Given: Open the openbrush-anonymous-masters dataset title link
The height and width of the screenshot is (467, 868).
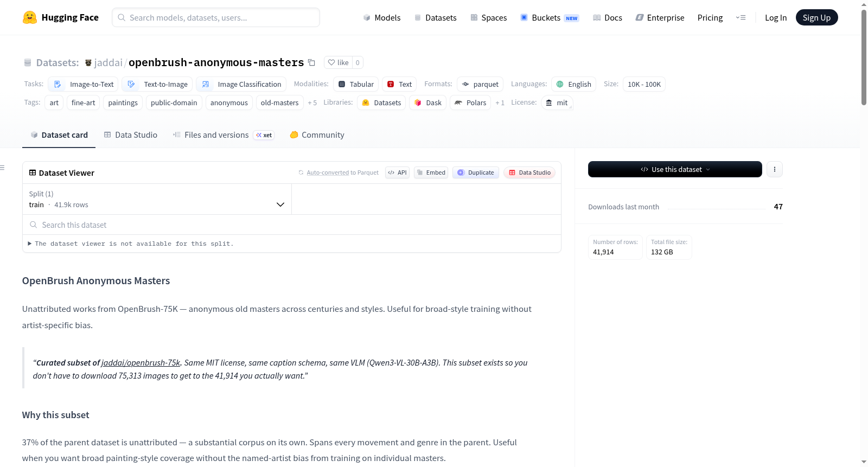Looking at the screenshot, I should pyautogui.click(x=216, y=62).
